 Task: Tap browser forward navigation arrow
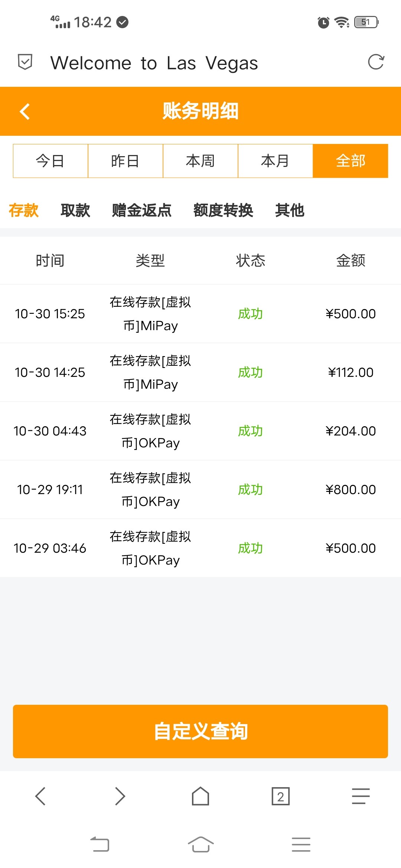point(120,796)
